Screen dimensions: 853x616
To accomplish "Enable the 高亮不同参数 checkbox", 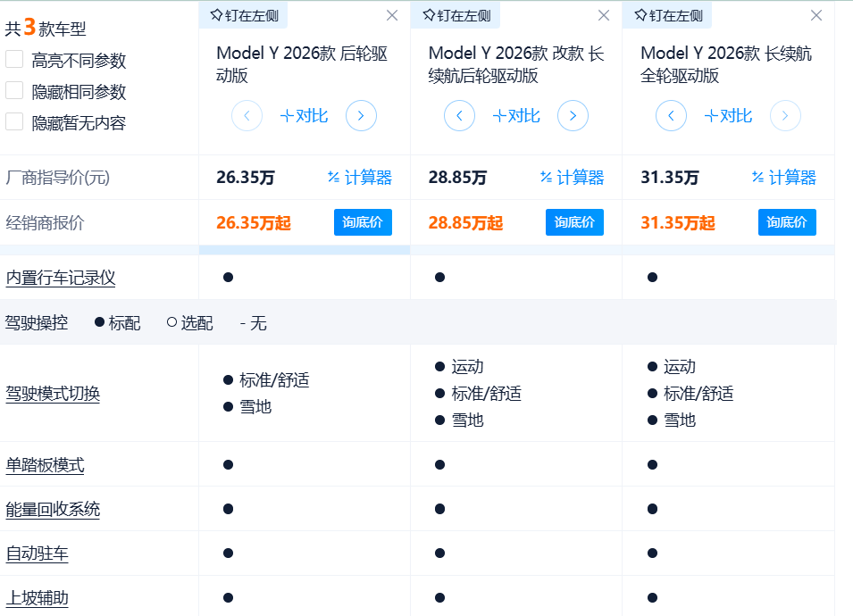I will tap(14, 59).
